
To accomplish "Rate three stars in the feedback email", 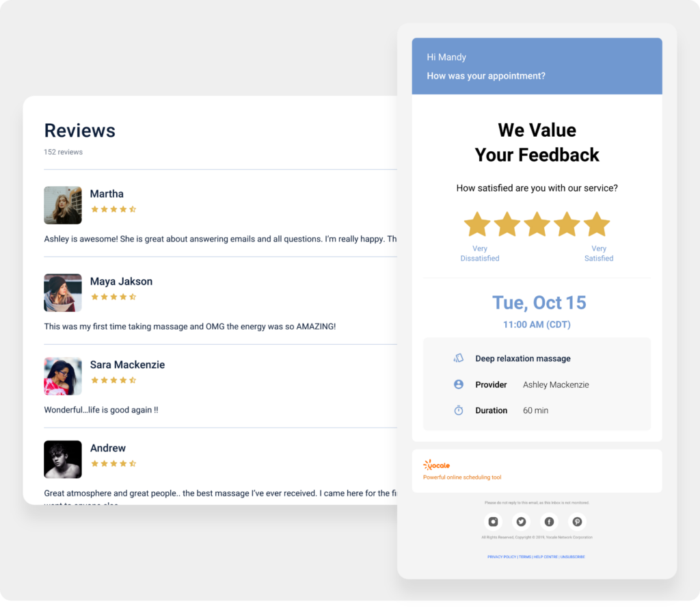I will [x=537, y=224].
